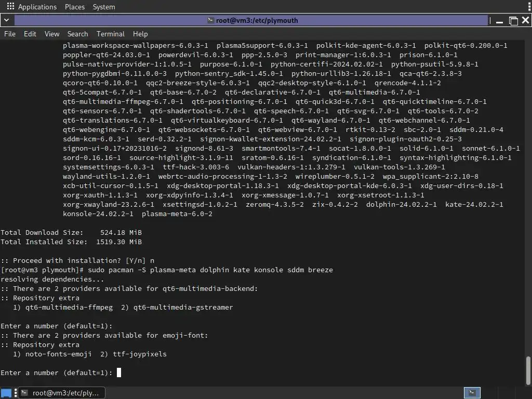
Task: Click 'sddm-0.21.0-4' package name
Action: point(476,129)
